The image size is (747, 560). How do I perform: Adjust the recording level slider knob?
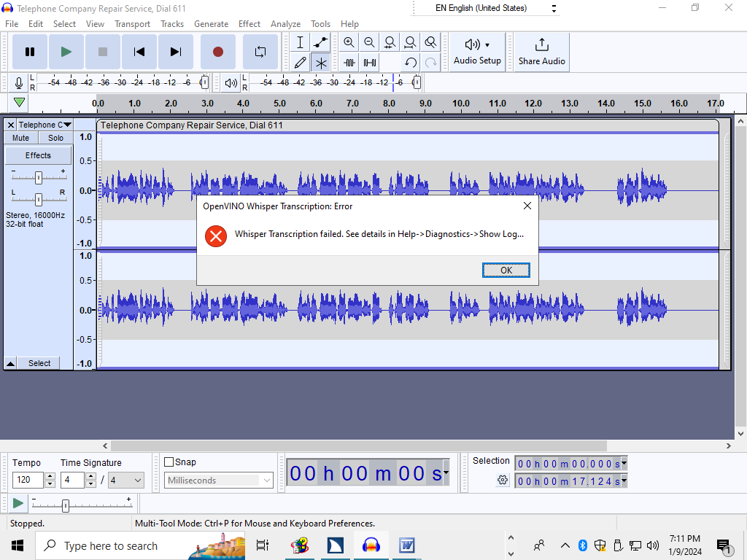pos(204,82)
